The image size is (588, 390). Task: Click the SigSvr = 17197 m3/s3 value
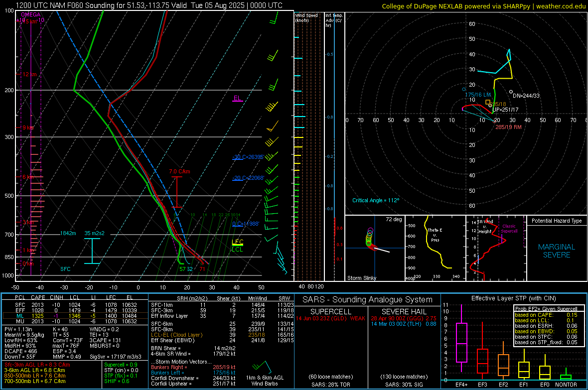coord(116,357)
